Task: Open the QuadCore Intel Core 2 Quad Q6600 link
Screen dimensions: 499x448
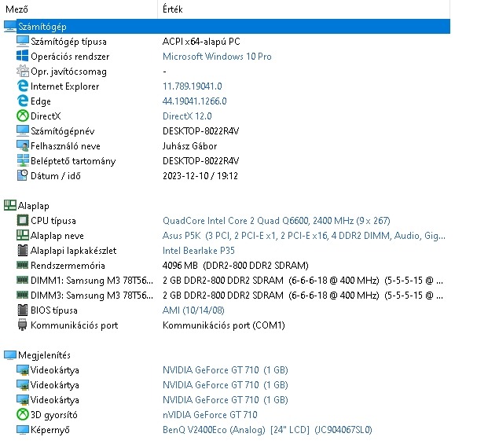Action: [x=277, y=221]
